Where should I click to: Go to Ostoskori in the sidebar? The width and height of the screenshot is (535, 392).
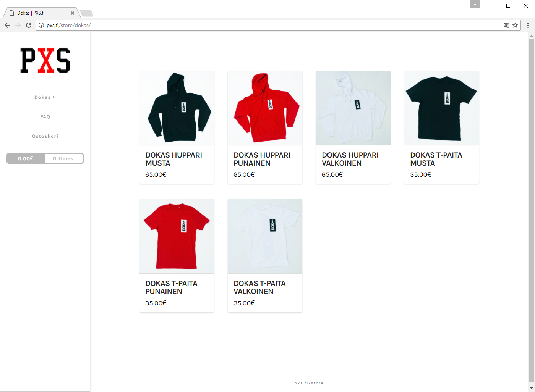(x=45, y=136)
